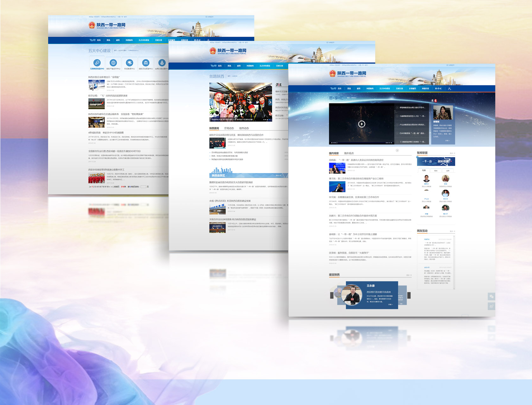This screenshot has height=405, width=532.
Task: Switch to the 厅局动态 tab
Action: pos(229,128)
